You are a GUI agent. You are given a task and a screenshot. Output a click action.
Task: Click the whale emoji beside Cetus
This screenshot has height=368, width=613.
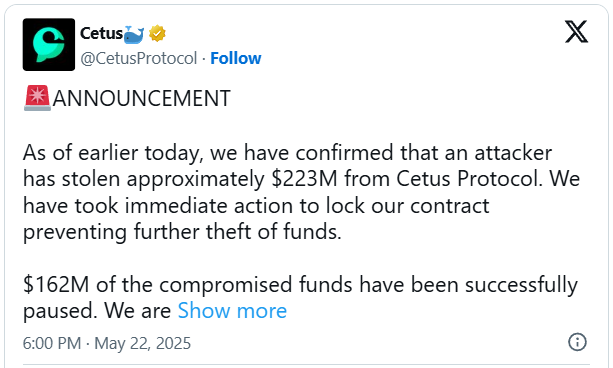[134, 34]
